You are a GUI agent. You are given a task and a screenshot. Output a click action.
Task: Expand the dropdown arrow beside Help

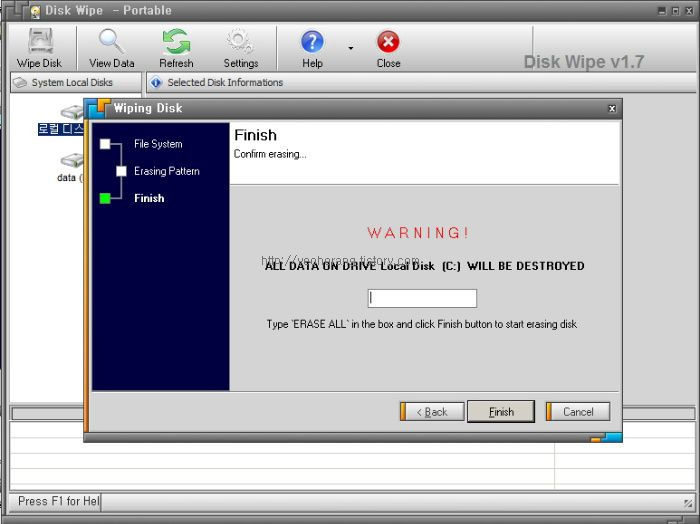tap(351, 48)
